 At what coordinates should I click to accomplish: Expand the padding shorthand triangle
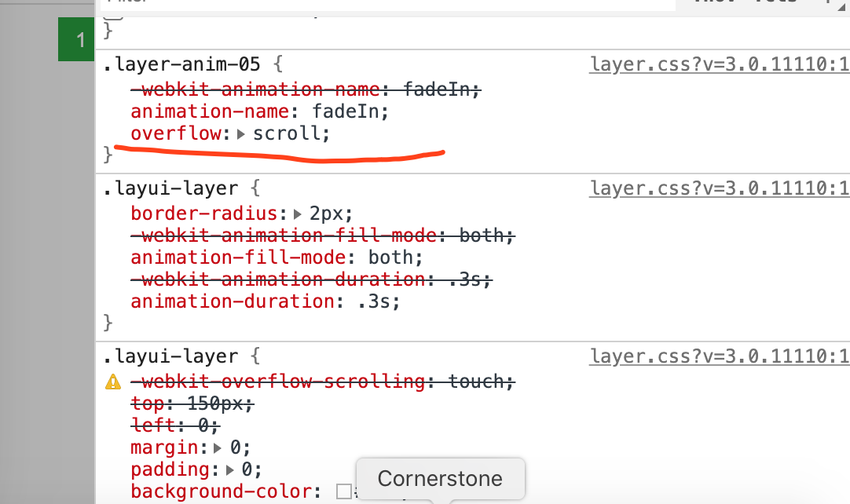click(x=230, y=470)
